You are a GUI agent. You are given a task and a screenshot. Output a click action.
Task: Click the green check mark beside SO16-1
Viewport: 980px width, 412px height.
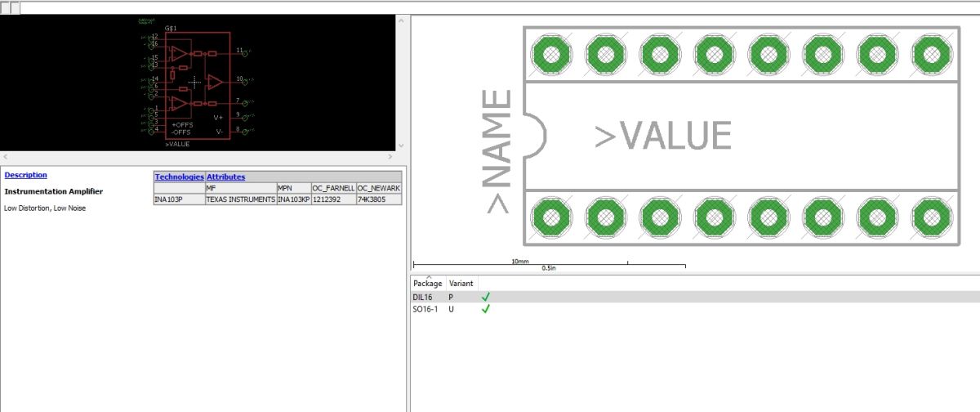click(x=485, y=309)
